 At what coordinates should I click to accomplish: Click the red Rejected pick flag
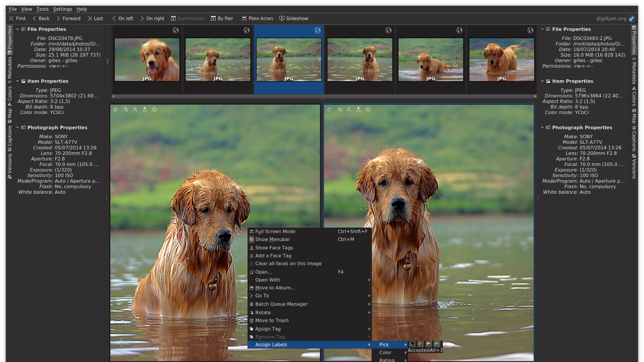[x=421, y=344]
